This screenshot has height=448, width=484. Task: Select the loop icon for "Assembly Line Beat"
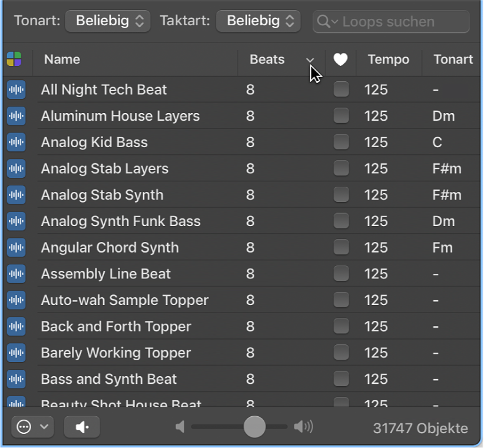coord(16,274)
